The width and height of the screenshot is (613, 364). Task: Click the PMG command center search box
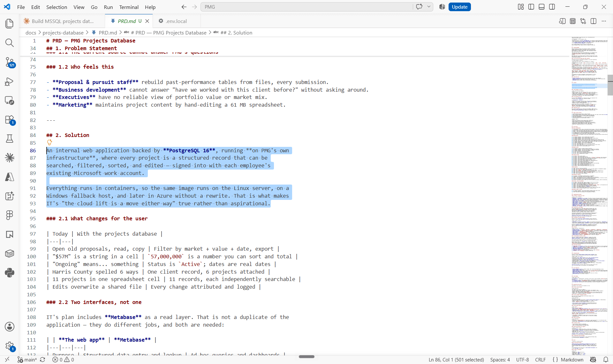(306, 7)
